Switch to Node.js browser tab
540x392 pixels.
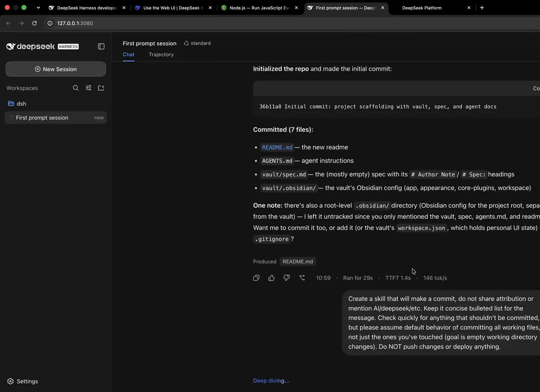259,8
